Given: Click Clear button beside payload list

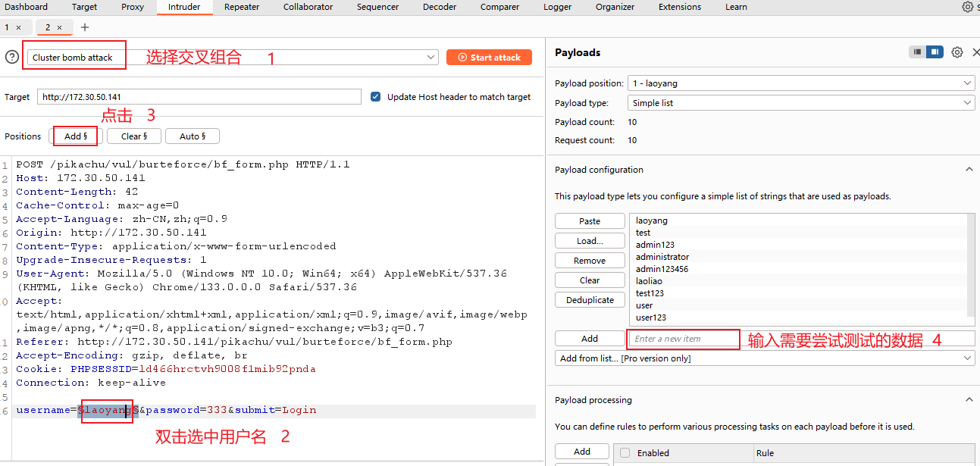Looking at the screenshot, I should 590,280.
